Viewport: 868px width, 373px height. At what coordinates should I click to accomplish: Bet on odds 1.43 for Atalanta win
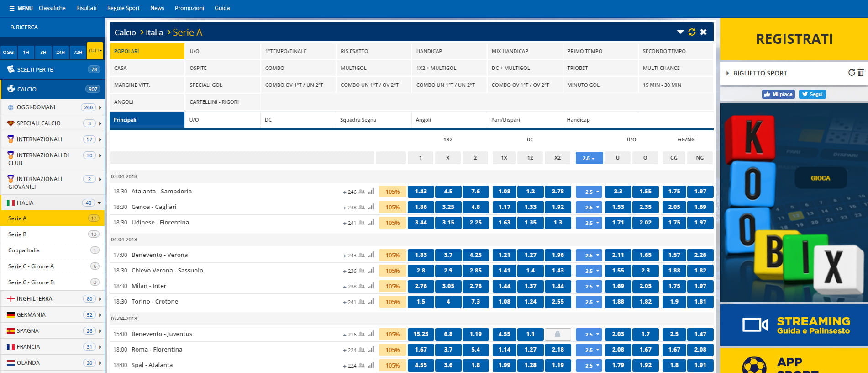(x=421, y=192)
